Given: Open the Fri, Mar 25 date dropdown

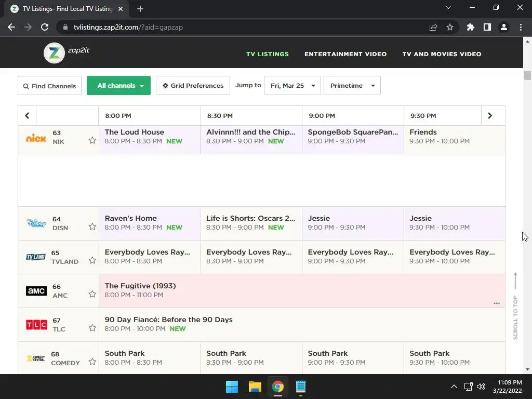Looking at the screenshot, I should [x=292, y=86].
